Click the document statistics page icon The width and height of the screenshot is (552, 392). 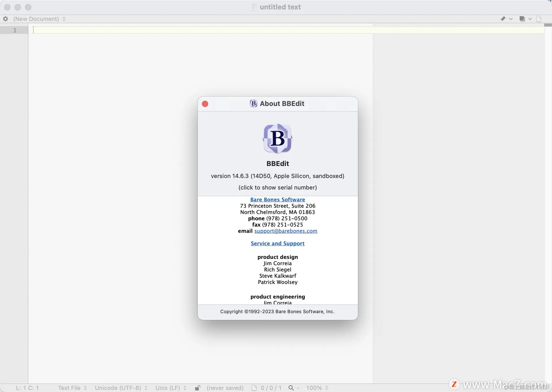[x=254, y=388]
